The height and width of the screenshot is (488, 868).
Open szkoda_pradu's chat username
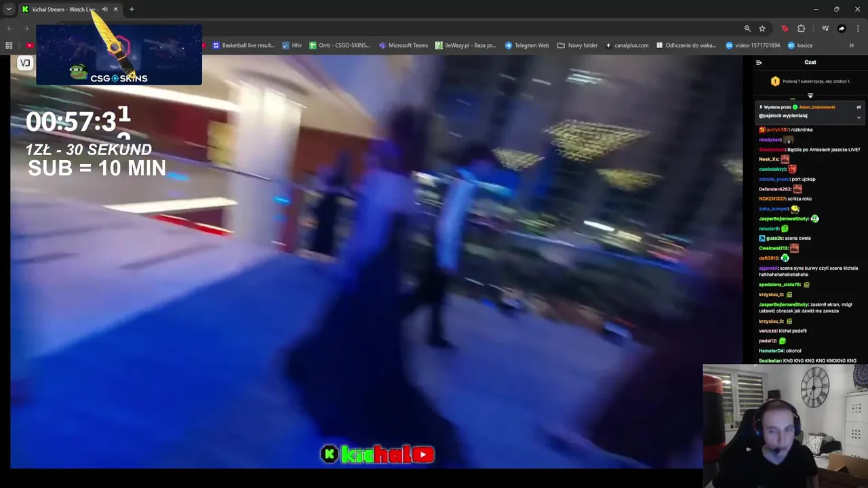pyautogui.click(x=774, y=179)
